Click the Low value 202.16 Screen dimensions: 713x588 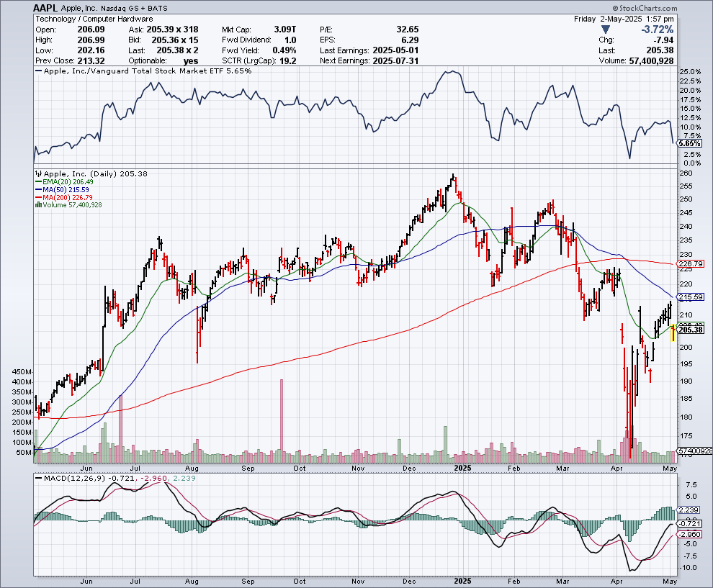(91, 50)
